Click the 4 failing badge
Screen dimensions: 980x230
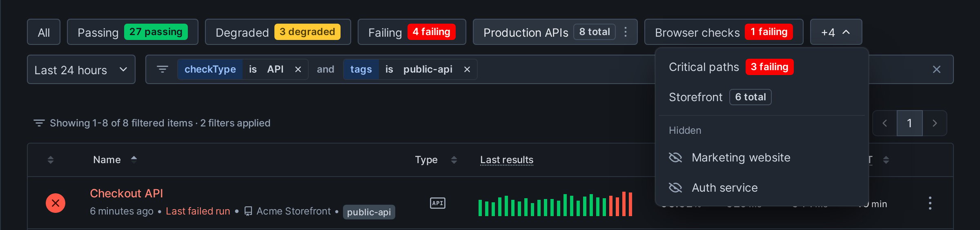point(431,32)
